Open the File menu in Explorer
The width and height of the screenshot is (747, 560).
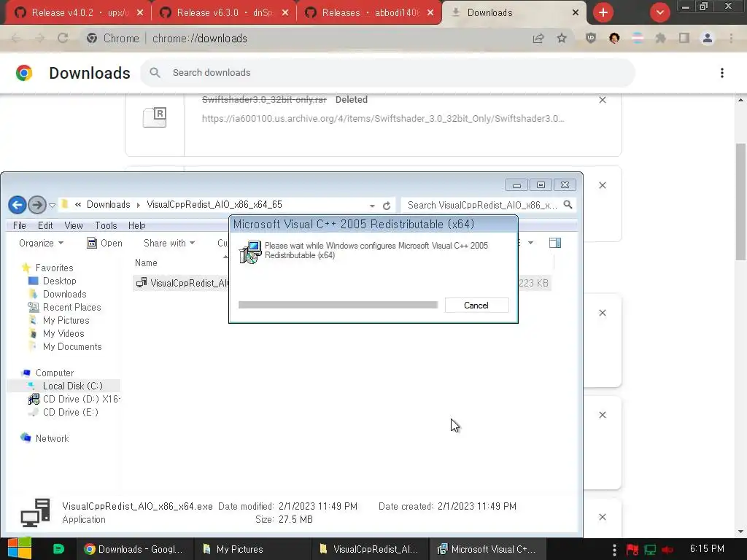pos(20,225)
